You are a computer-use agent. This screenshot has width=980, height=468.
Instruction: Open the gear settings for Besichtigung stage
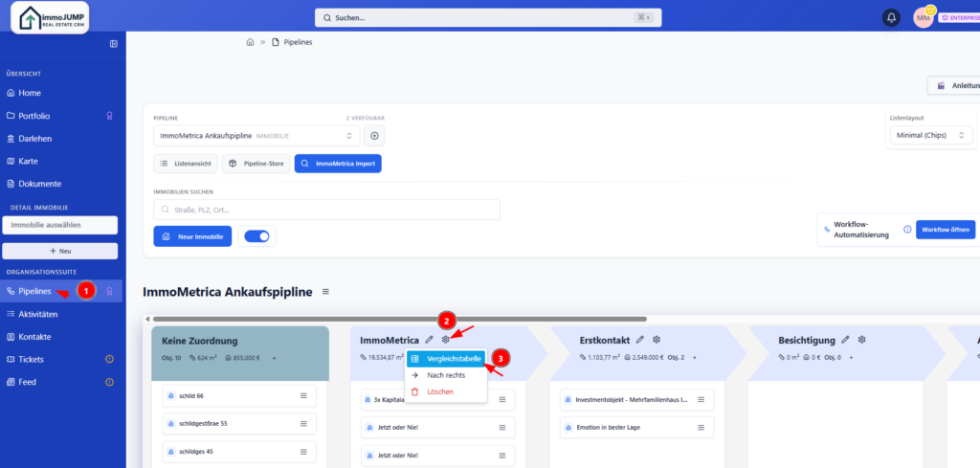[862, 340]
